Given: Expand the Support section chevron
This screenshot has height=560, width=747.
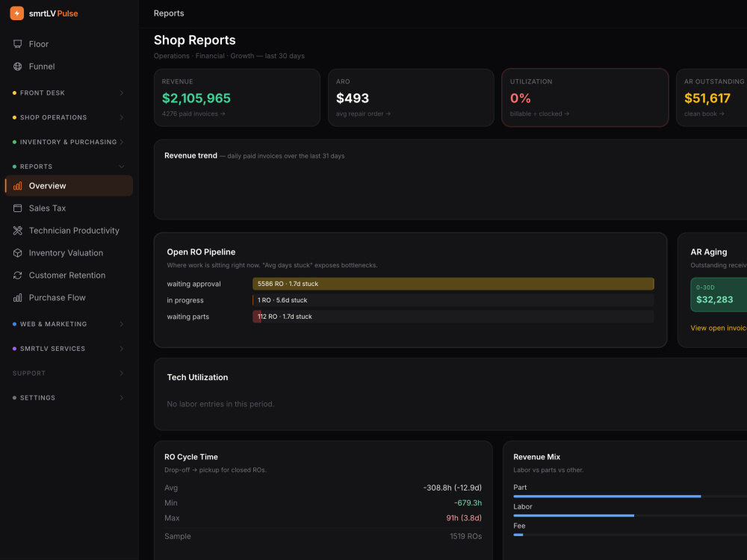Looking at the screenshot, I should (x=122, y=373).
